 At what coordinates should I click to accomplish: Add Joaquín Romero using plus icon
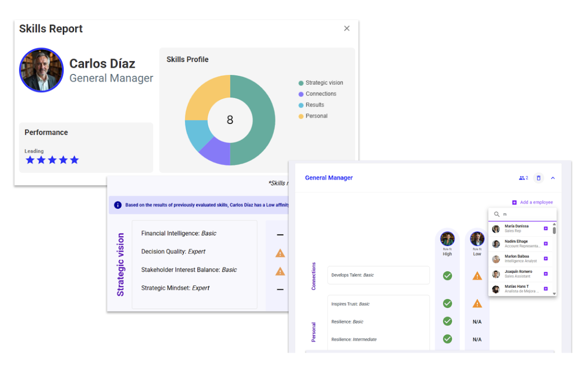(546, 274)
